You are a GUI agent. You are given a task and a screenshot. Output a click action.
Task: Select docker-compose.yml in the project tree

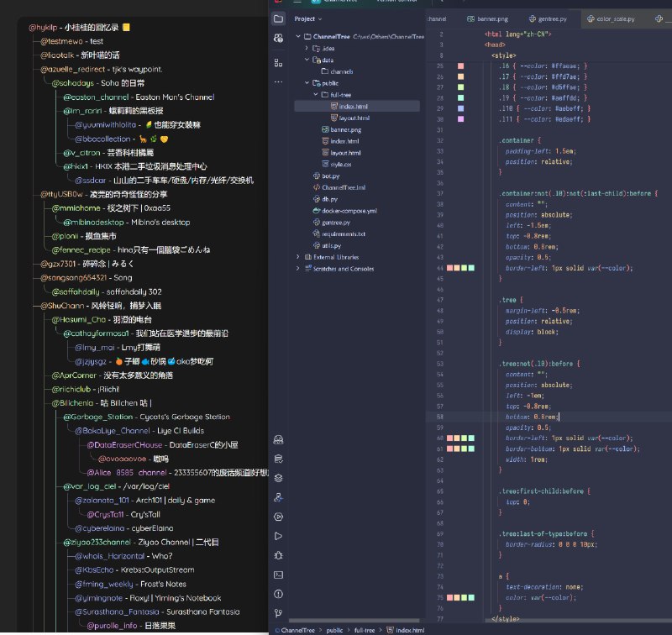click(349, 211)
